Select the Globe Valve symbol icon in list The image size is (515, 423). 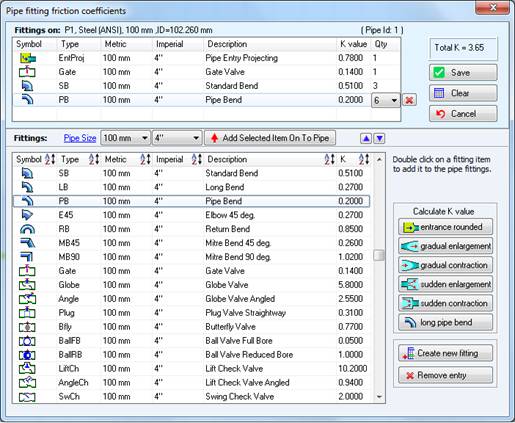27,285
